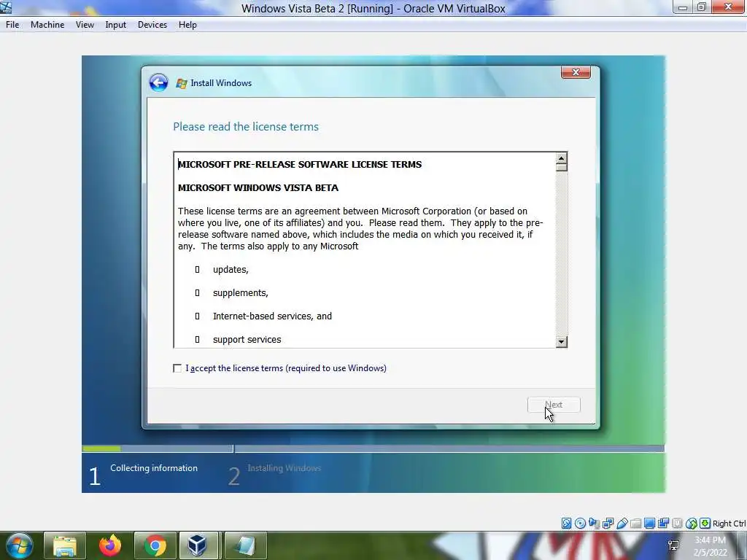747x560 pixels.
Task: Open the Help menu
Action: coord(187,25)
